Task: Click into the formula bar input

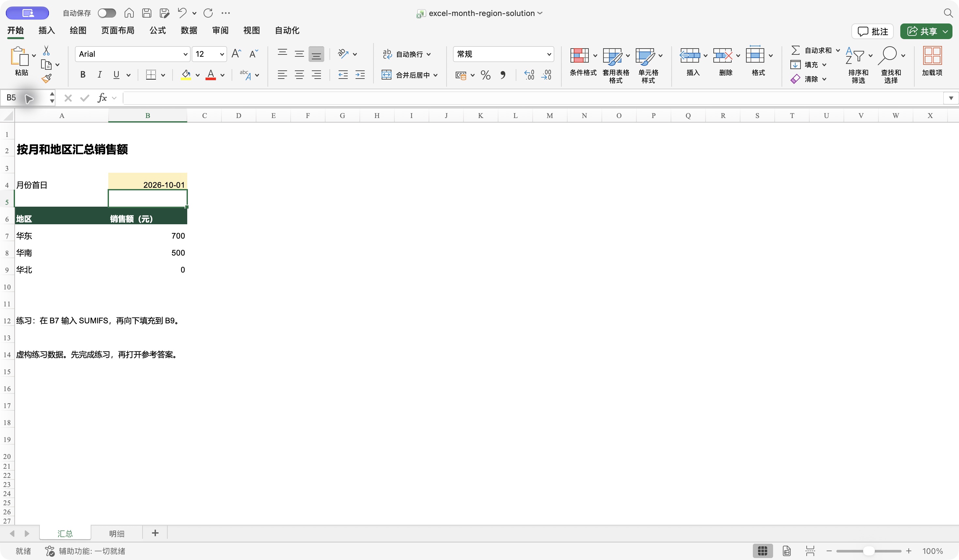Action: tap(533, 98)
